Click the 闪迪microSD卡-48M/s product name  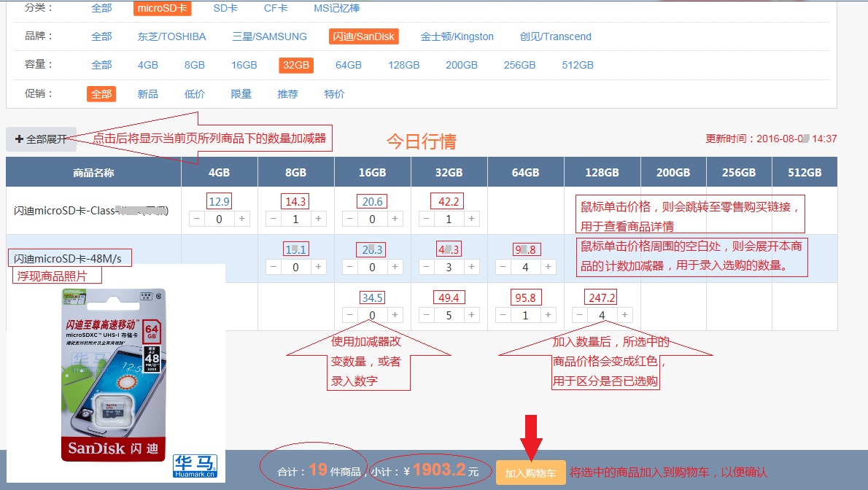[x=68, y=259]
